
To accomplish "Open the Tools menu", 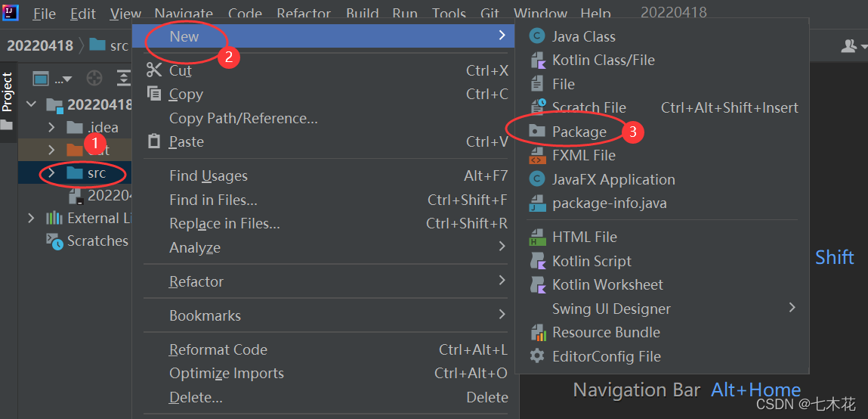I will coord(449,14).
